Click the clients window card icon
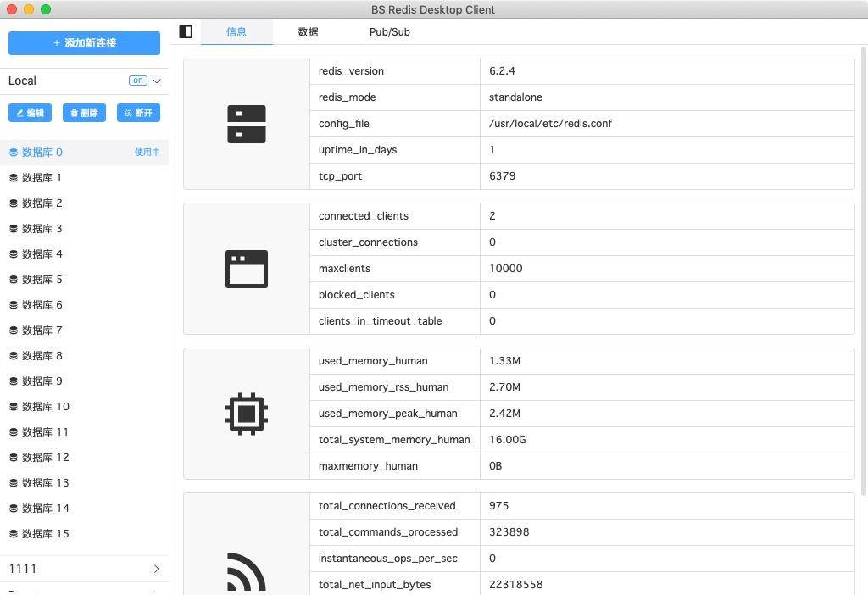868x595 pixels. pyautogui.click(x=247, y=269)
